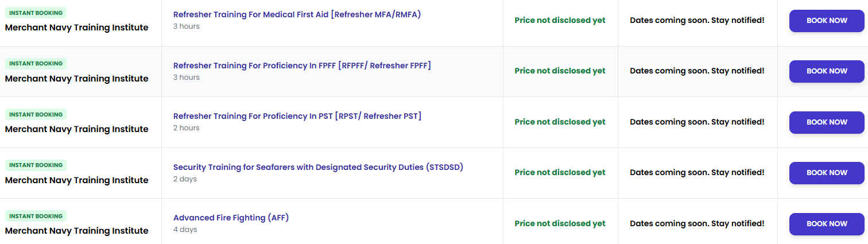Open Advanced Fire Fighting (AFF) course link
The width and height of the screenshot is (868, 244).
click(x=231, y=218)
